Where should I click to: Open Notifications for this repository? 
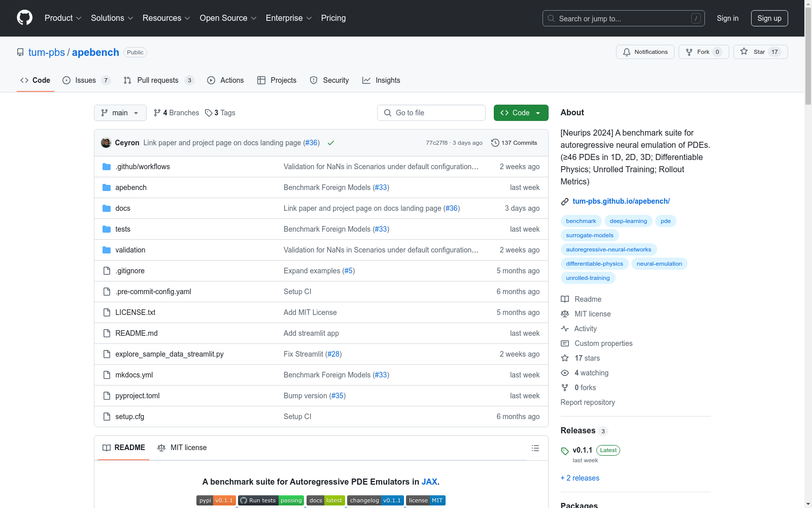coord(645,52)
